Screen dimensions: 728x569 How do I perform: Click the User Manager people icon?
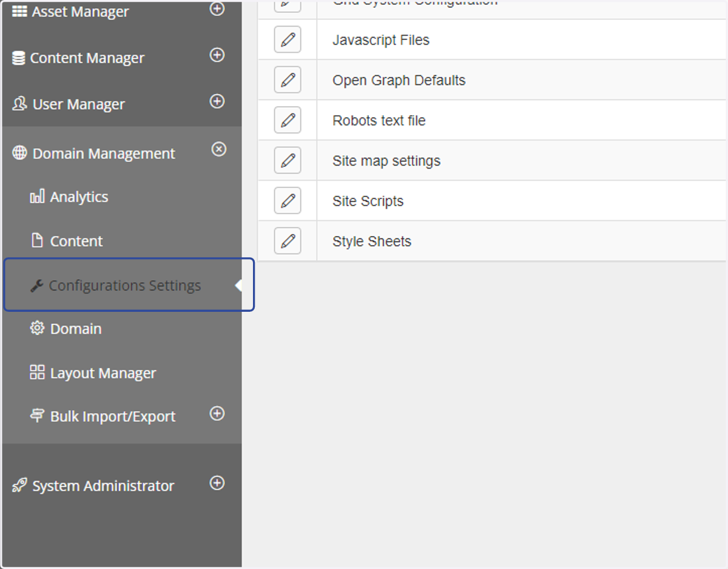pos(19,104)
